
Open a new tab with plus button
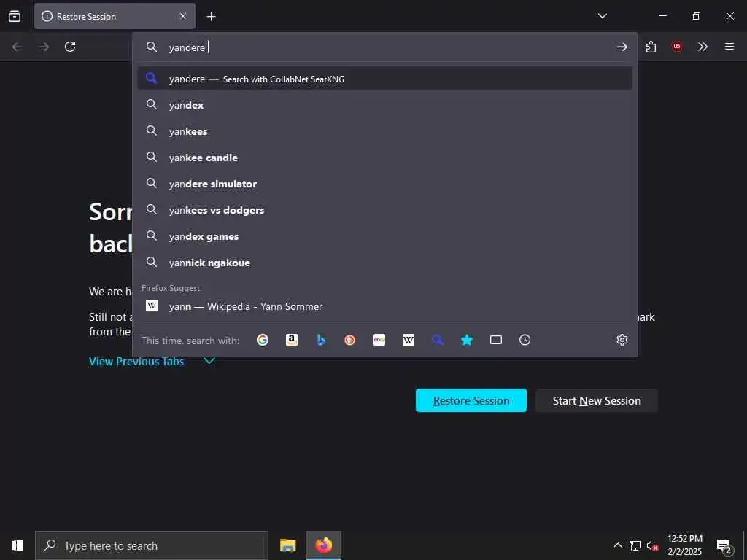coord(211,17)
